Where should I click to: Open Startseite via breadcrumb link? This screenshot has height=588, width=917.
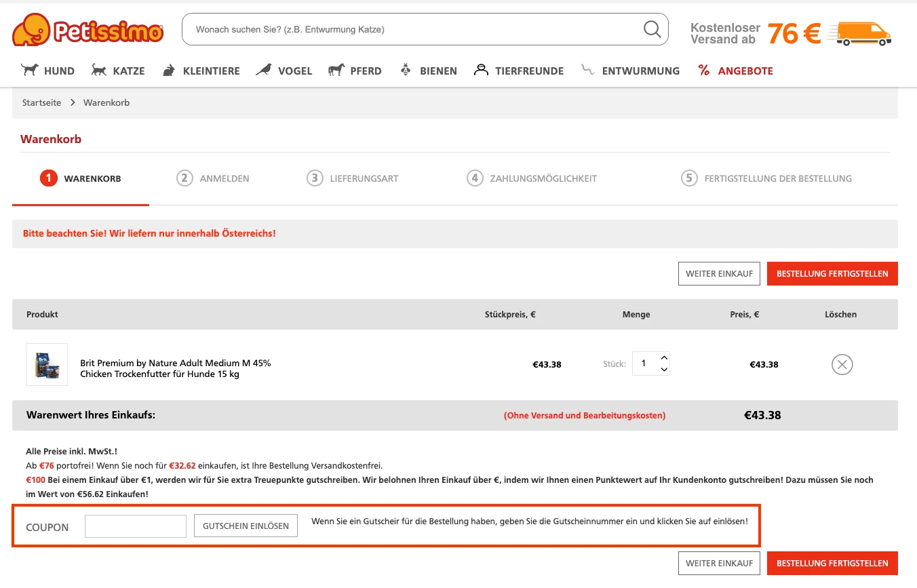click(41, 102)
